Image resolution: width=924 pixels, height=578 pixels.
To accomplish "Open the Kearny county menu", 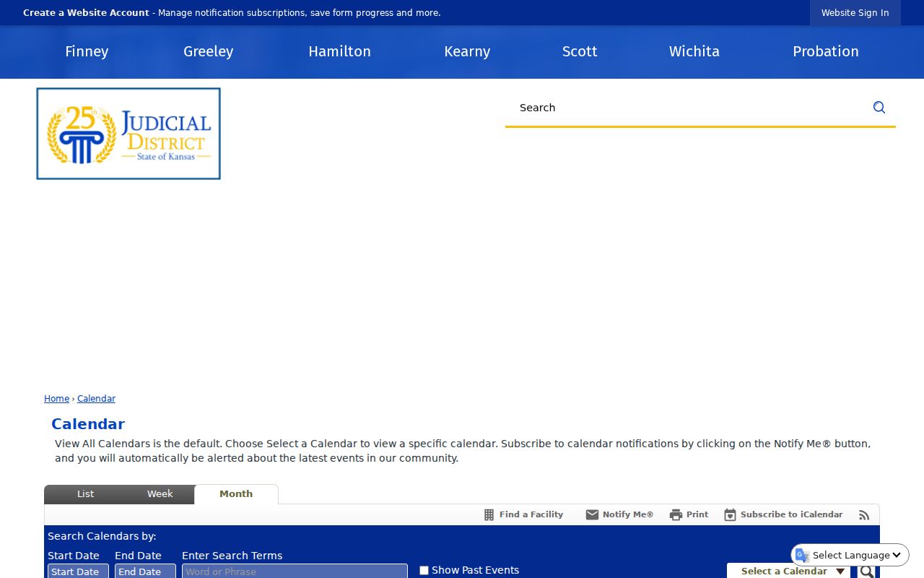I will [467, 51].
